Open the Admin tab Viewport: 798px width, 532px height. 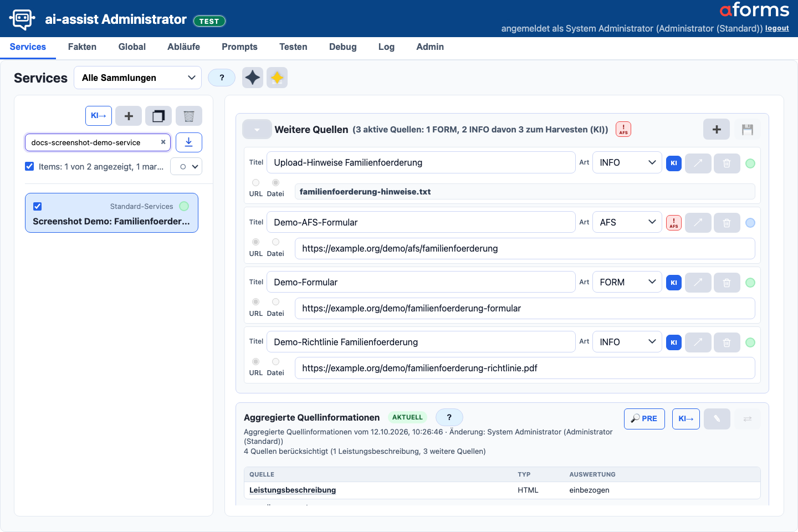point(430,47)
